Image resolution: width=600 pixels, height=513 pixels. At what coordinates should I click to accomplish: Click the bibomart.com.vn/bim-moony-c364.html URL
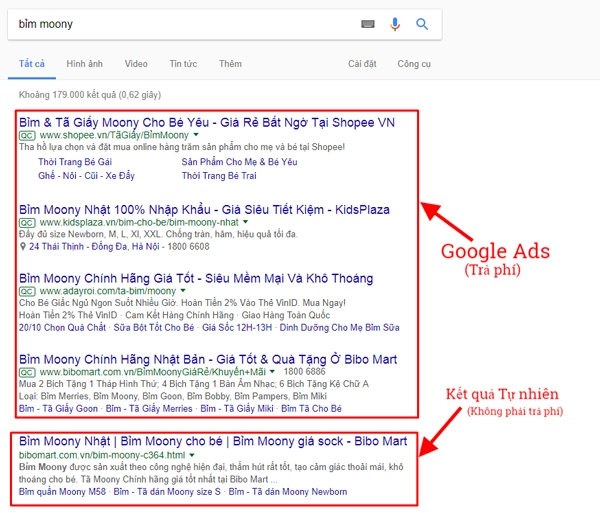coord(102,455)
